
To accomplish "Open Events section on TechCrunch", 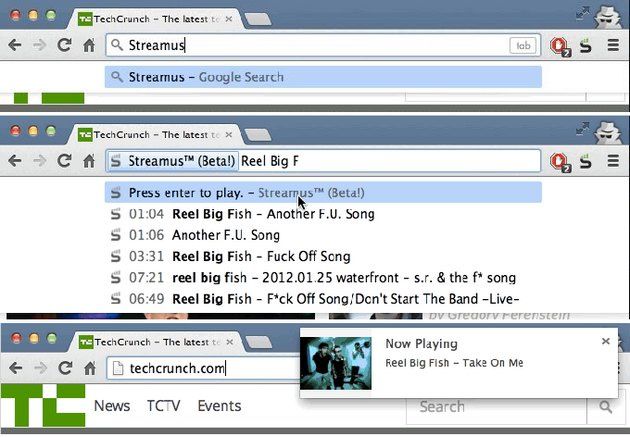I will point(219,406).
